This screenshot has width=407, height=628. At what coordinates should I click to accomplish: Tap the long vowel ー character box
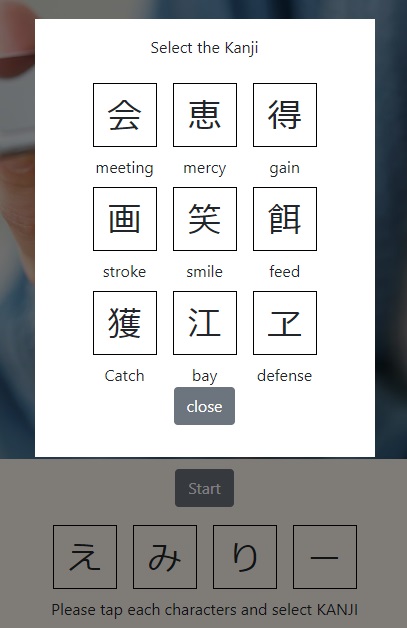(x=325, y=557)
